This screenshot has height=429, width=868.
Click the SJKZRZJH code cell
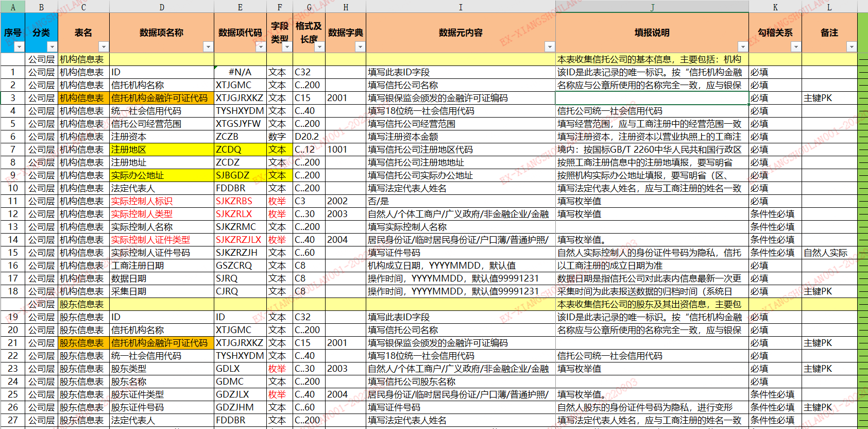(240, 253)
